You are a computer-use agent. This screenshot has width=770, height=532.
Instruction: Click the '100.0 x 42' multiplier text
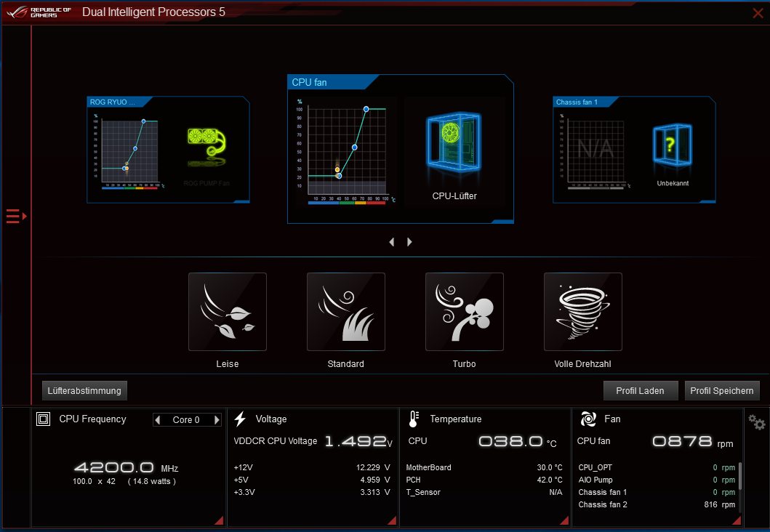point(95,481)
